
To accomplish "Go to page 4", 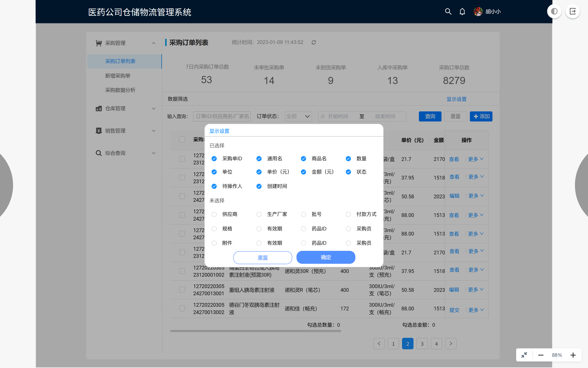I will [x=436, y=344].
